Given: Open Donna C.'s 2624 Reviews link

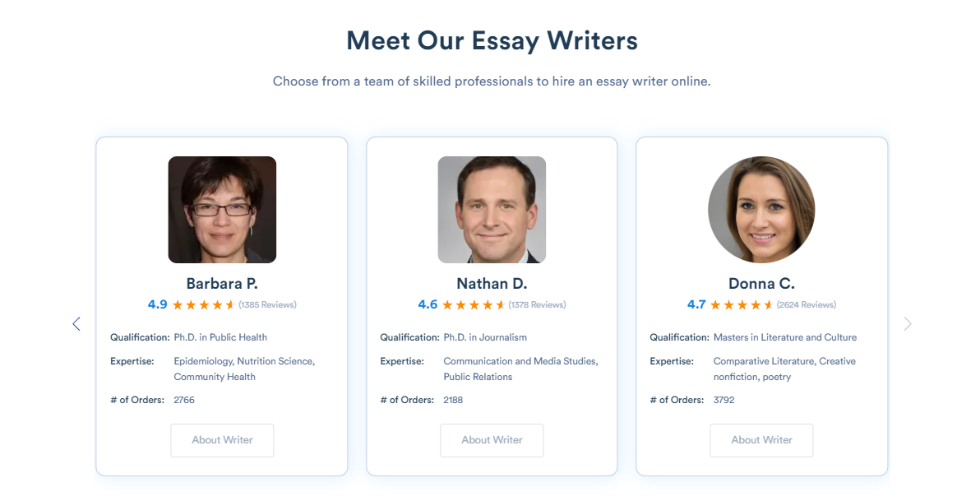Looking at the screenshot, I should (806, 305).
